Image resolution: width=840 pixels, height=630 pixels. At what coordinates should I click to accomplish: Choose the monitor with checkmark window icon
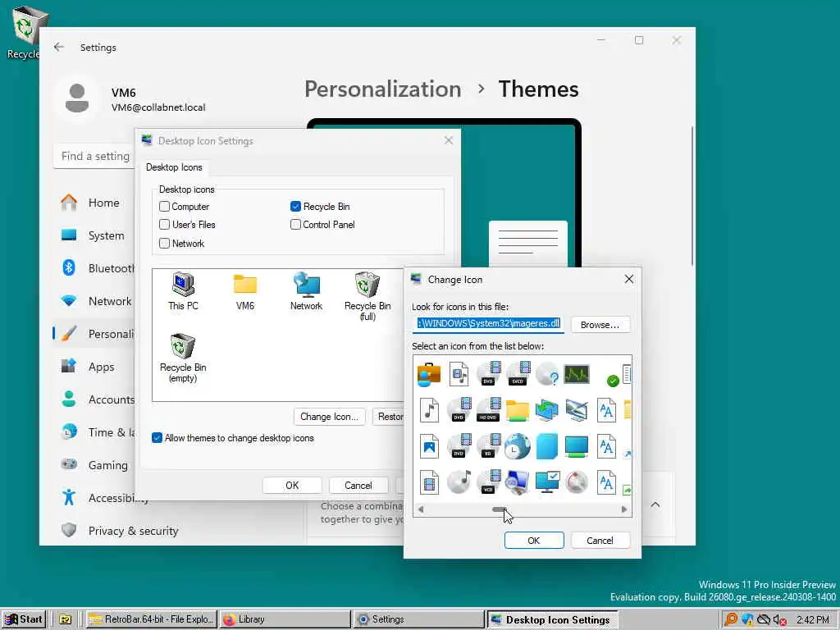point(547,482)
